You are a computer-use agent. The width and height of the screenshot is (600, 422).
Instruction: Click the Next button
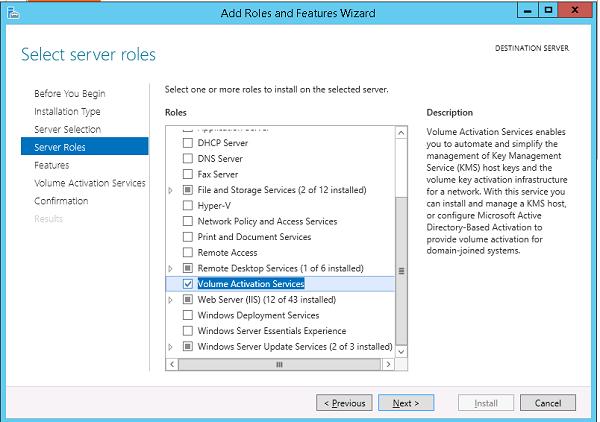(x=406, y=403)
